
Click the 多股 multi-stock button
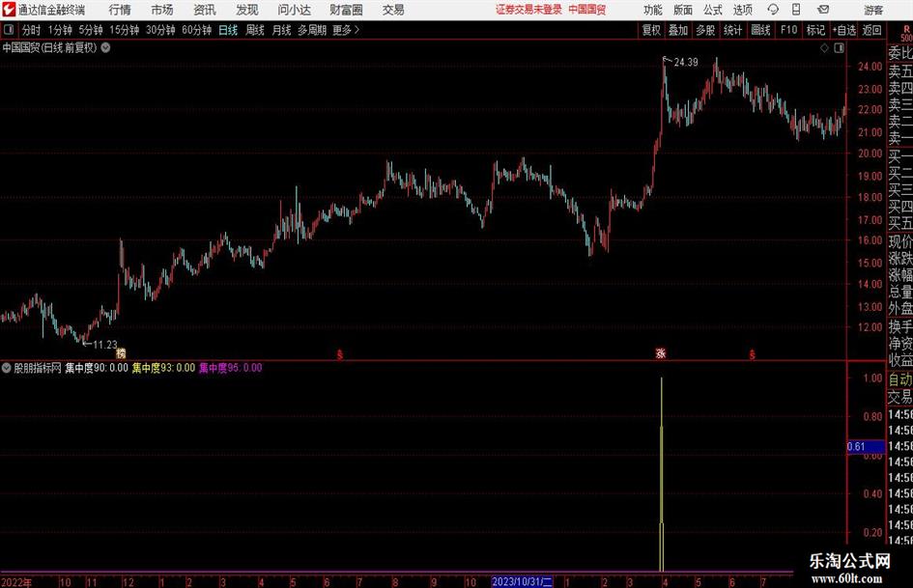(x=705, y=30)
